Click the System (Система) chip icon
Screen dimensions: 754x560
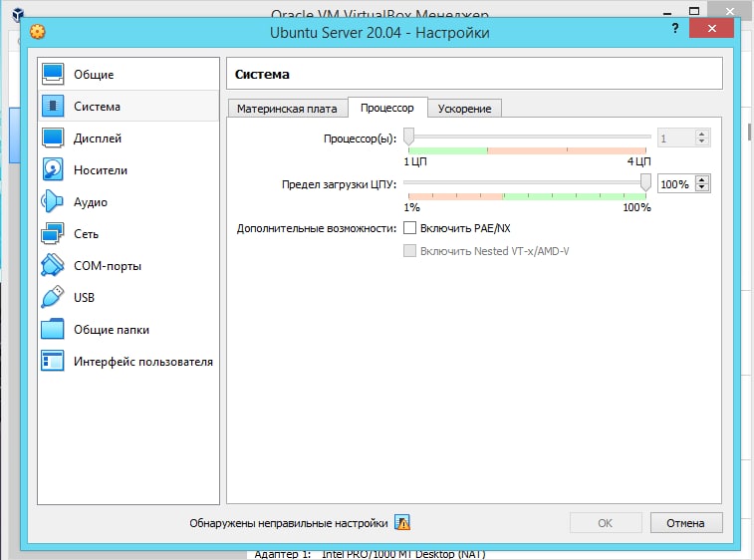tap(53, 106)
